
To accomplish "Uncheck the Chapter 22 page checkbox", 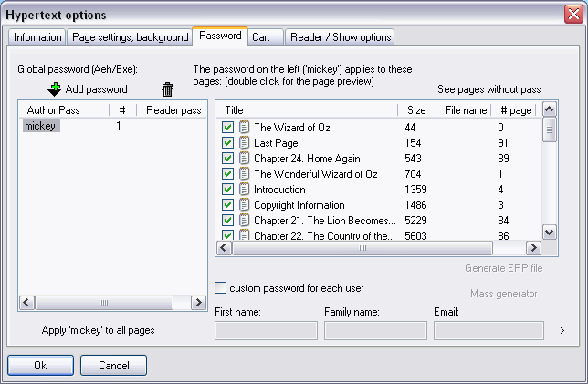I will 227,235.
